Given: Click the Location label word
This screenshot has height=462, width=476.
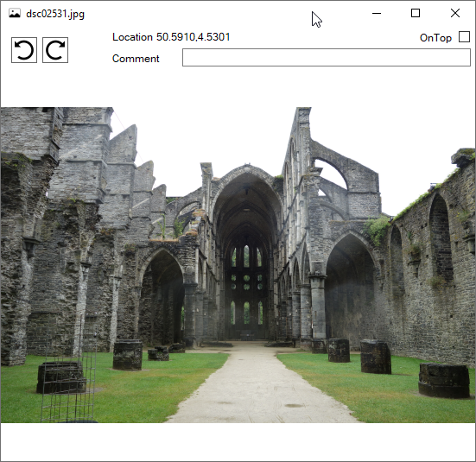Looking at the screenshot, I should tap(132, 37).
